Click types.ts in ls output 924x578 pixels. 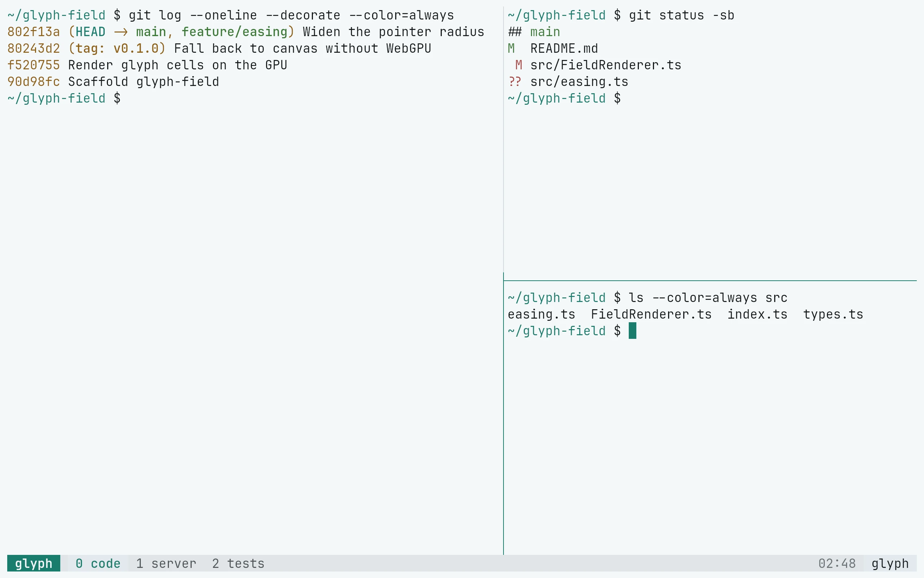click(833, 314)
